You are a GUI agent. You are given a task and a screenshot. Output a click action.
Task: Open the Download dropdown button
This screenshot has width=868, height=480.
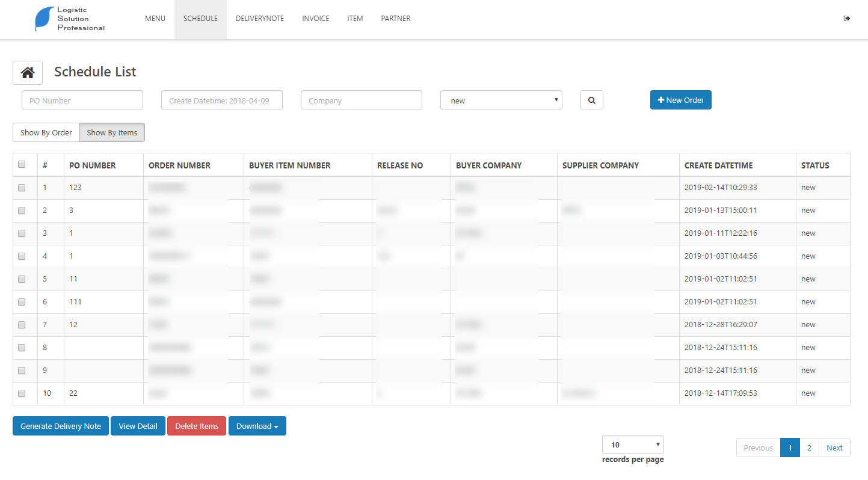click(x=257, y=426)
